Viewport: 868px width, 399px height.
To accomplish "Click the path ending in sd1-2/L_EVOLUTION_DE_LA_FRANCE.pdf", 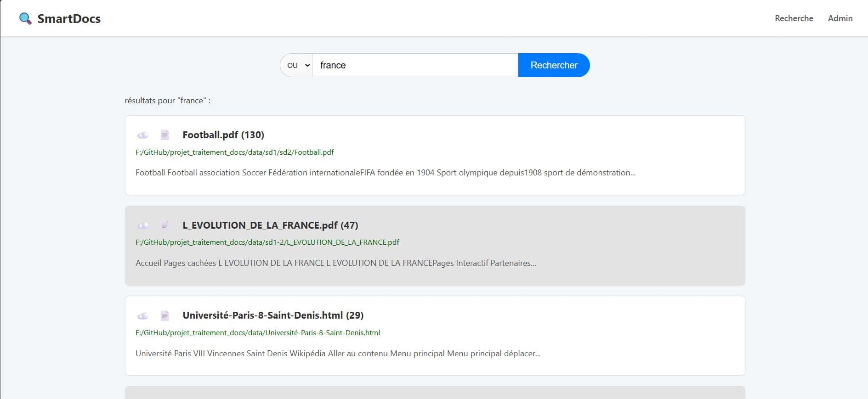I will pos(267,242).
